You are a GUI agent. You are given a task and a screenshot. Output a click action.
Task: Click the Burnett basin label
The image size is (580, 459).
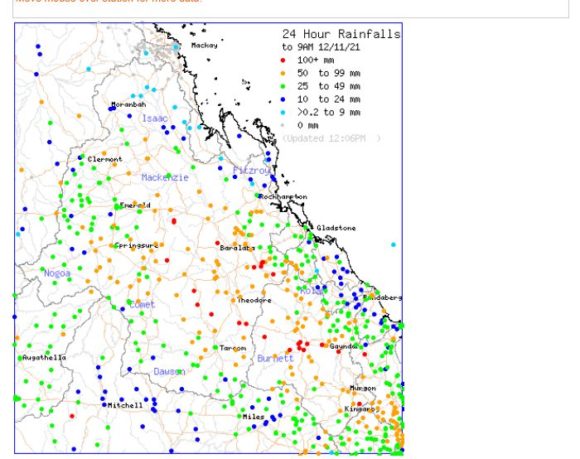click(275, 358)
